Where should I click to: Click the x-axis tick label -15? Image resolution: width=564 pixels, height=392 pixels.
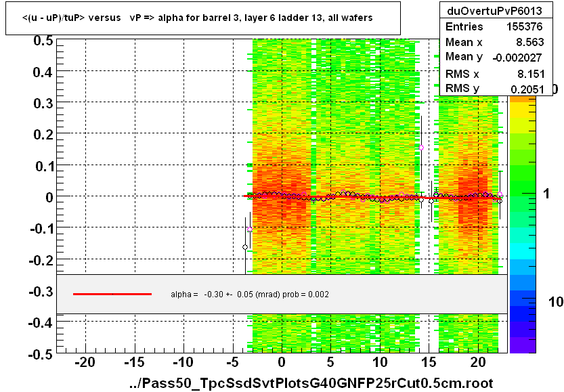point(135,362)
